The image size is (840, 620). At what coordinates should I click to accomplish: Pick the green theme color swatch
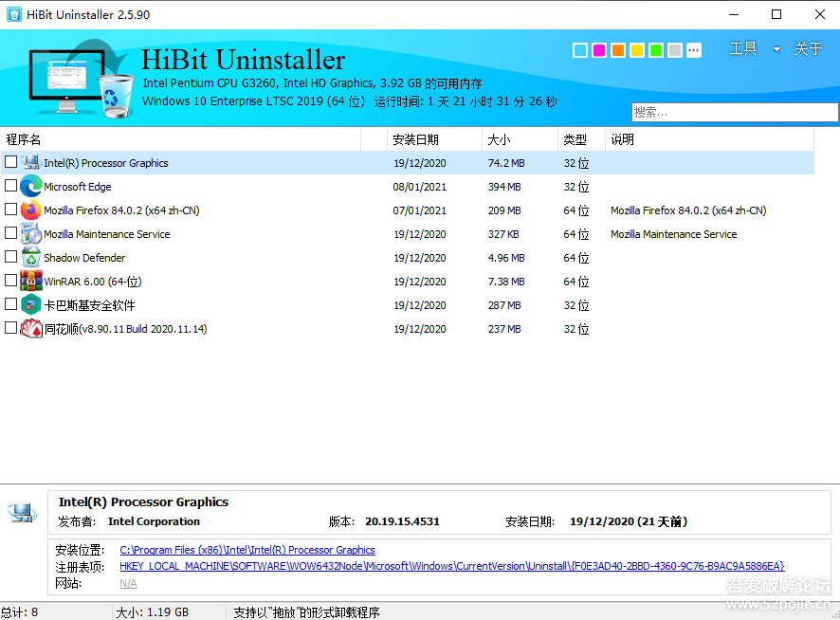click(x=656, y=50)
